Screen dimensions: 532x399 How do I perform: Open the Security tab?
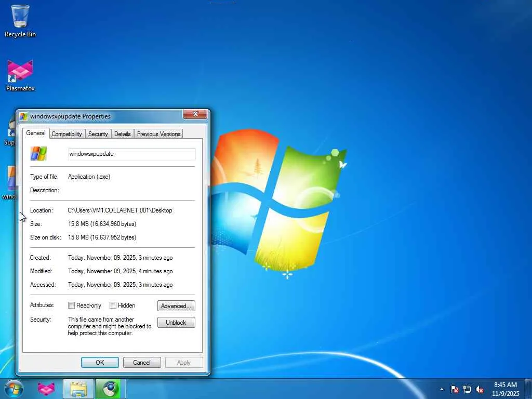(x=98, y=134)
